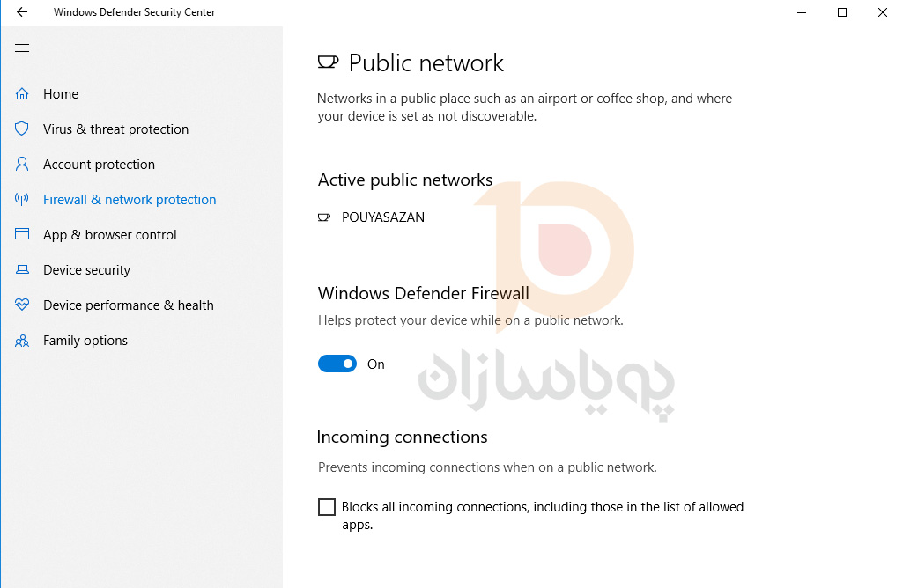903x588 pixels.
Task: Select Firewall & network protection
Action: (x=130, y=200)
